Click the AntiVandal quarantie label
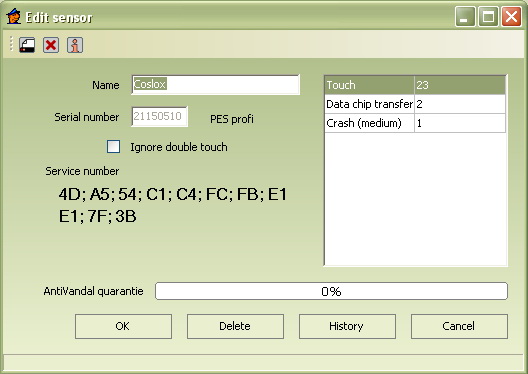This screenshot has width=528, height=374. click(x=93, y=291)
